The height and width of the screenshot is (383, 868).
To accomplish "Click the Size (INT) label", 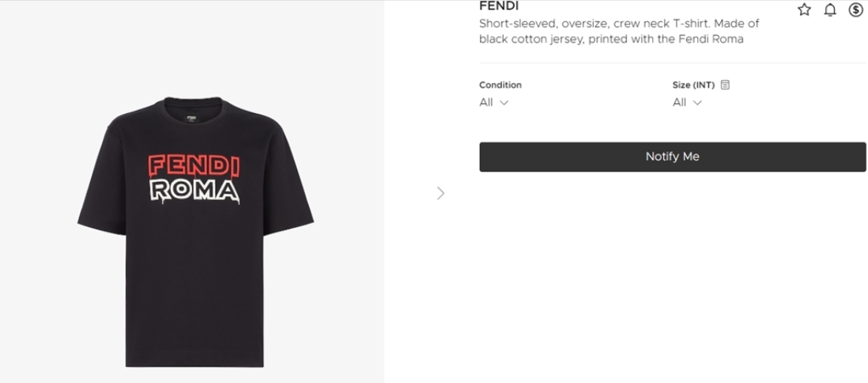I will [x=693, y=85].
